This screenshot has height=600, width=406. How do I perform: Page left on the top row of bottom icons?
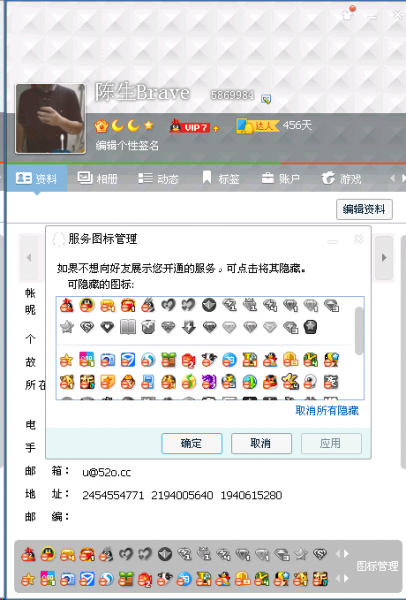338,554
